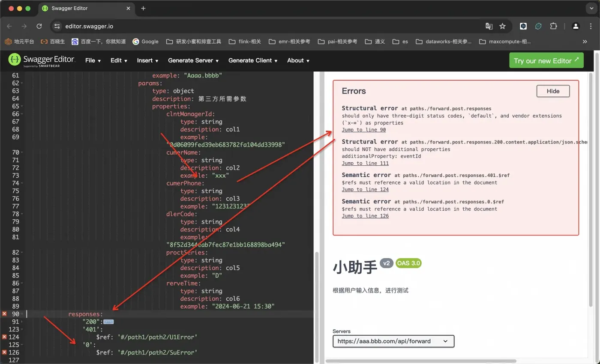Click the cumerPhone property line
This screenshot has height=364, width=600.
point(186,183)
